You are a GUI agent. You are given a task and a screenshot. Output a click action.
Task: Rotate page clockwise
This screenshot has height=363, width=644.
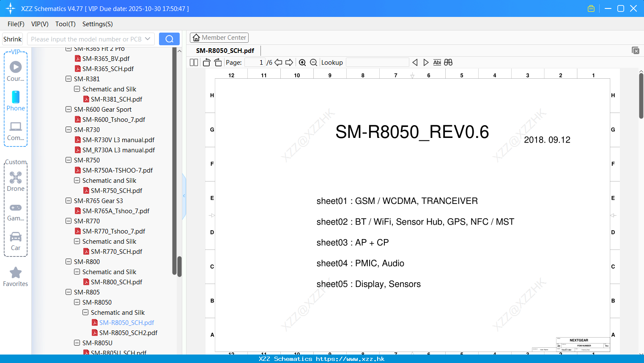(218, 62)
